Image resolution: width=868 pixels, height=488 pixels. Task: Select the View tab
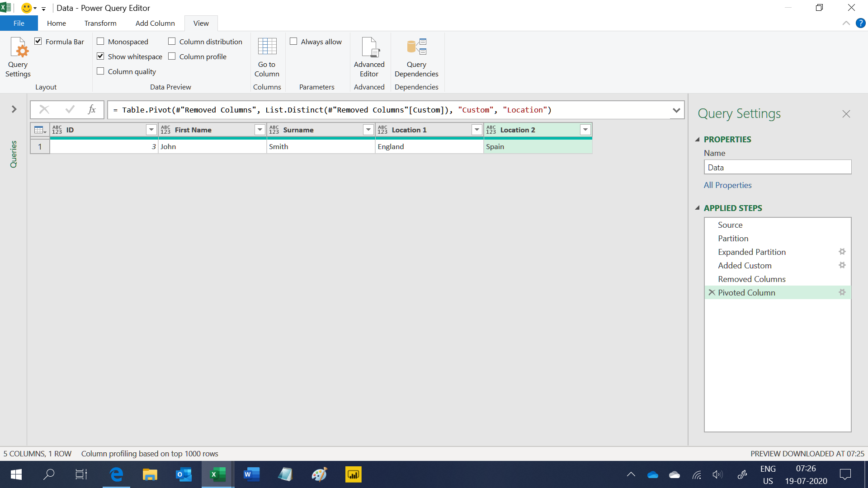tap(201, 23)
